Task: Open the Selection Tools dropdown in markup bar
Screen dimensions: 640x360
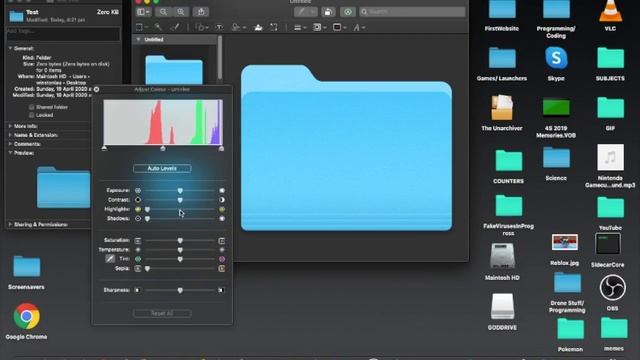Action: 142,27
